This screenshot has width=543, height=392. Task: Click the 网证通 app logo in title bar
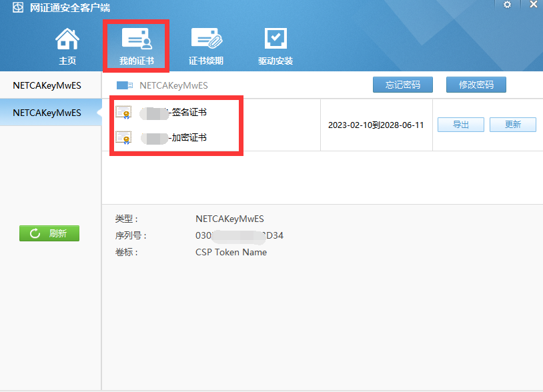pos(17,8)
